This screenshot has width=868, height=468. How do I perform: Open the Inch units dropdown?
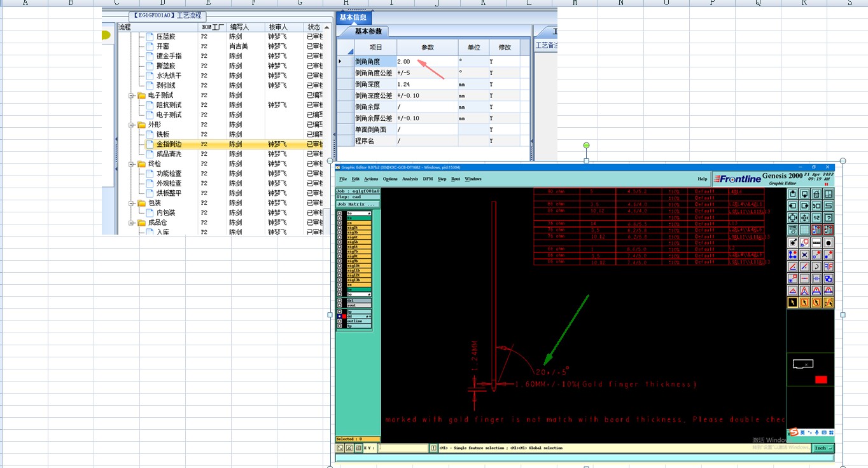coord(823,448)
